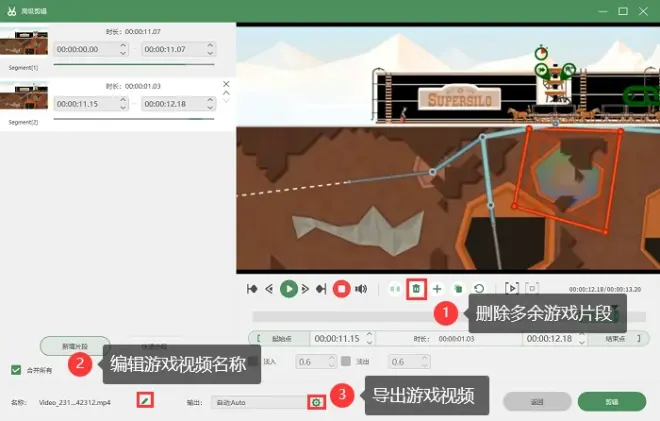Click the 淡出 0.6 value field
Viewport: 660px width, 421px height.
[x=409, y=362]
